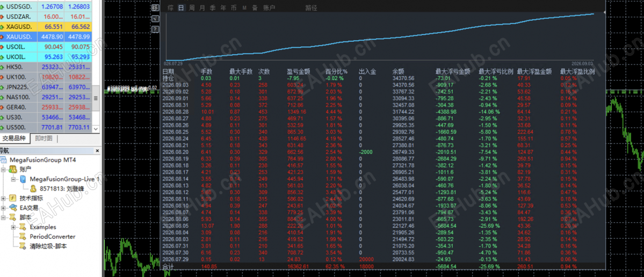644x277 pixels.
Task: Click the arrow icon beside XAGUSD symbol
Action: (x=2, y=27)
